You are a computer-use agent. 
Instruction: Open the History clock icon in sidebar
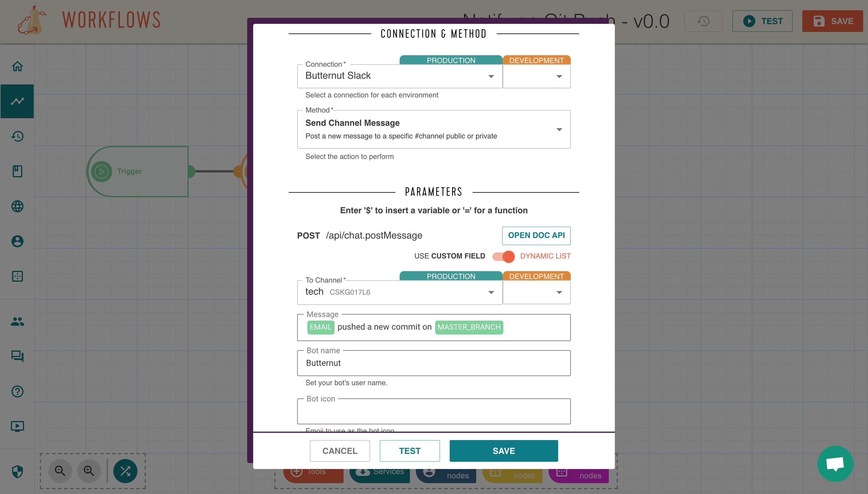pos(17,136)
